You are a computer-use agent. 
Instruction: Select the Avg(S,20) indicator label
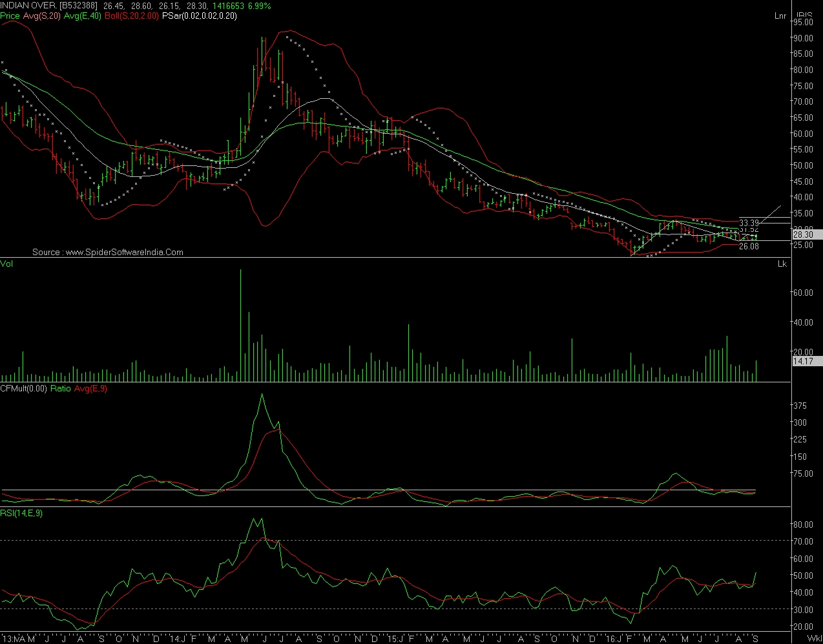coord(42,16)
